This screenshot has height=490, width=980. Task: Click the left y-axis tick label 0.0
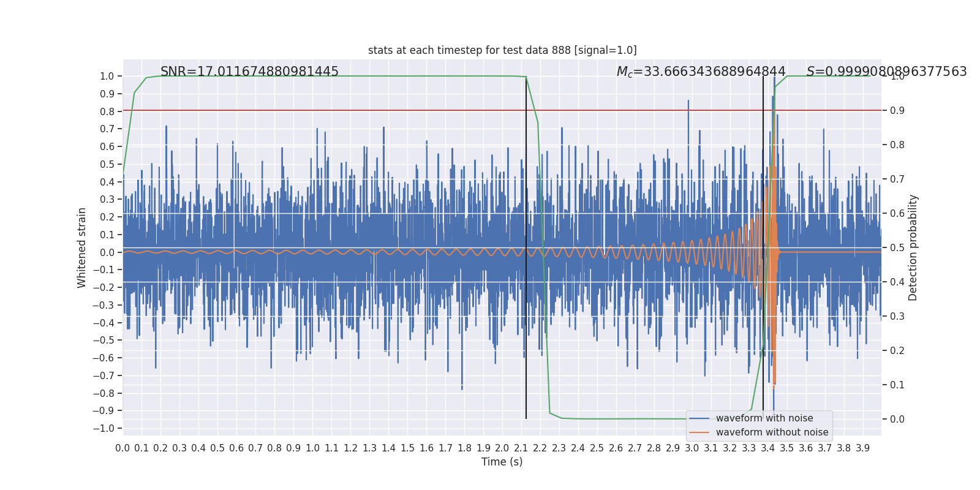(x=107, y=252)
